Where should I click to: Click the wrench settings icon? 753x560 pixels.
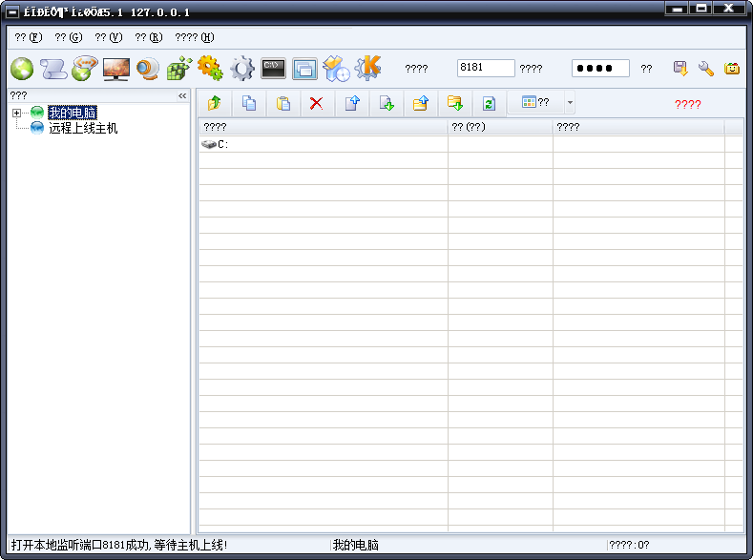(x=706, y=69)
